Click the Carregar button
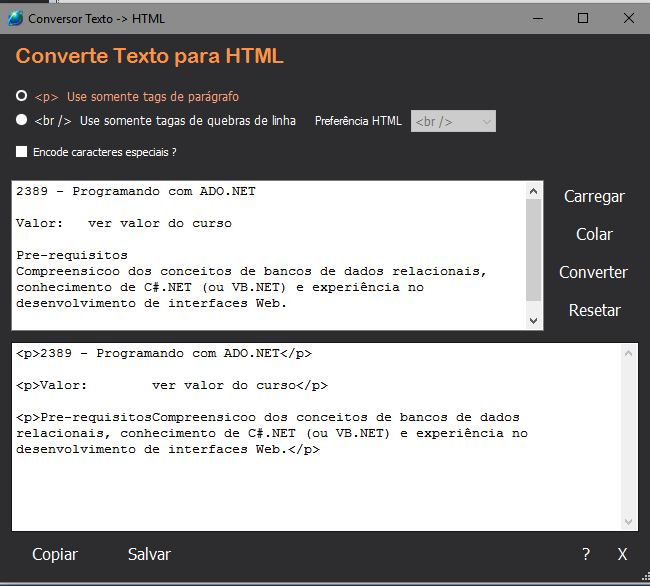This screenshot has height=586, width=650. point(594,197)
